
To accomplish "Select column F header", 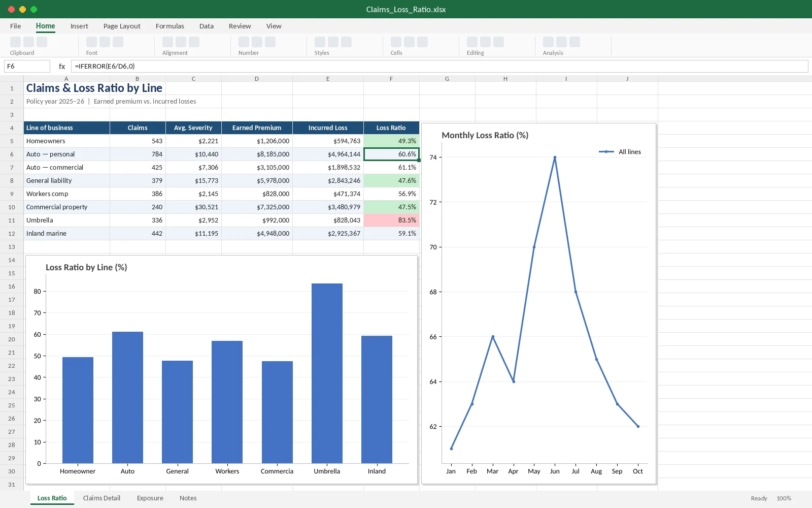I will [x=391, y=79].
